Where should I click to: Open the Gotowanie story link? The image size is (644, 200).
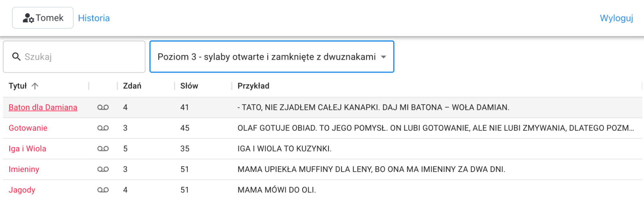28,128
